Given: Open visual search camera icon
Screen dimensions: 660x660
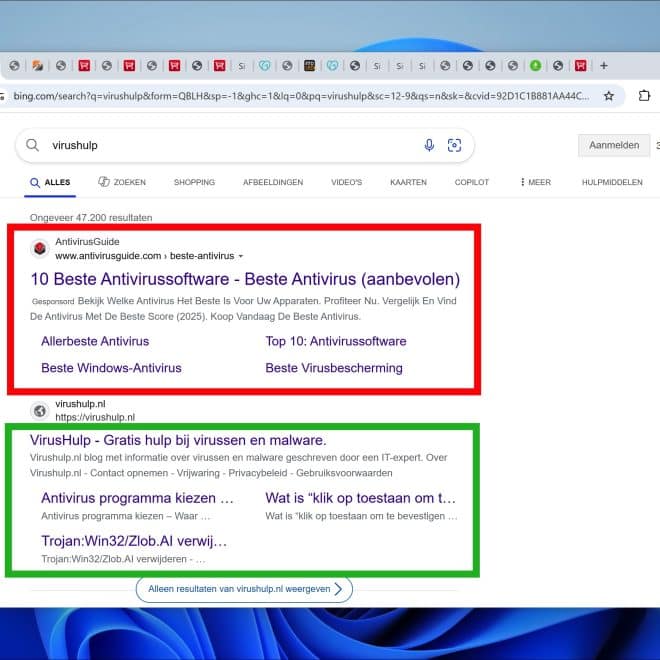Looking at the screenshot, I should tap(454, 145).
